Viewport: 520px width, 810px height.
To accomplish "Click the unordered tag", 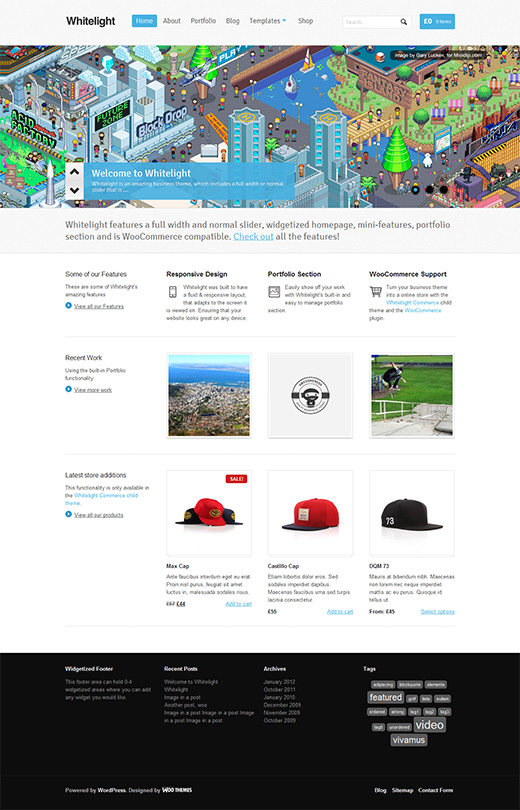I will [x=400, y=727].
